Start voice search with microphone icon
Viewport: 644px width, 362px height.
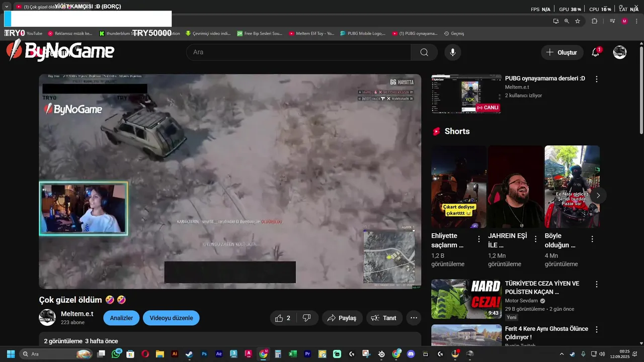pos(453,52)
